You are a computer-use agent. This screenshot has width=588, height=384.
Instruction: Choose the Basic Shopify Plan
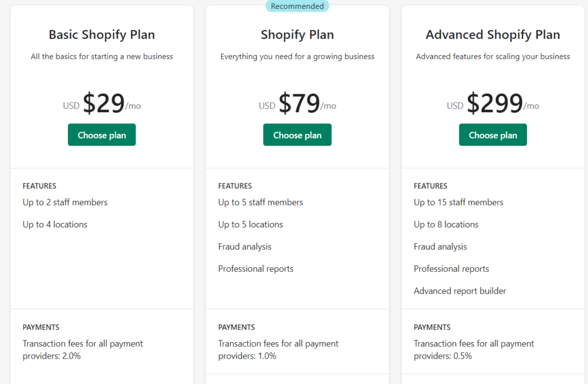point(102,135)
